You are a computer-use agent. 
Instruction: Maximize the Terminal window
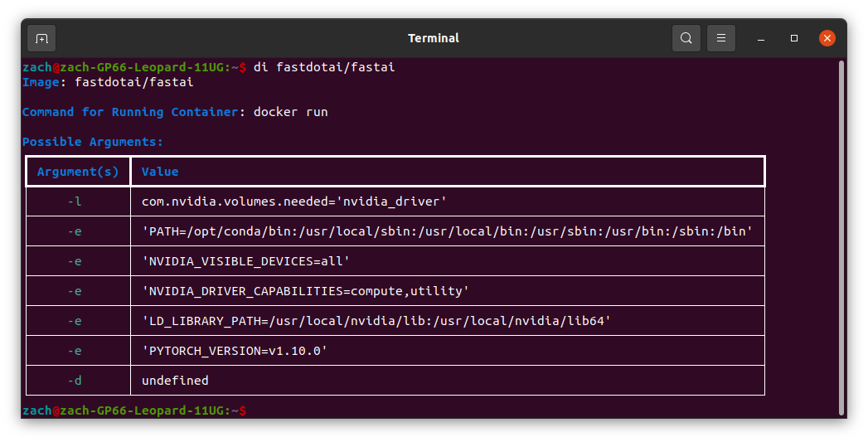point(794,38)
